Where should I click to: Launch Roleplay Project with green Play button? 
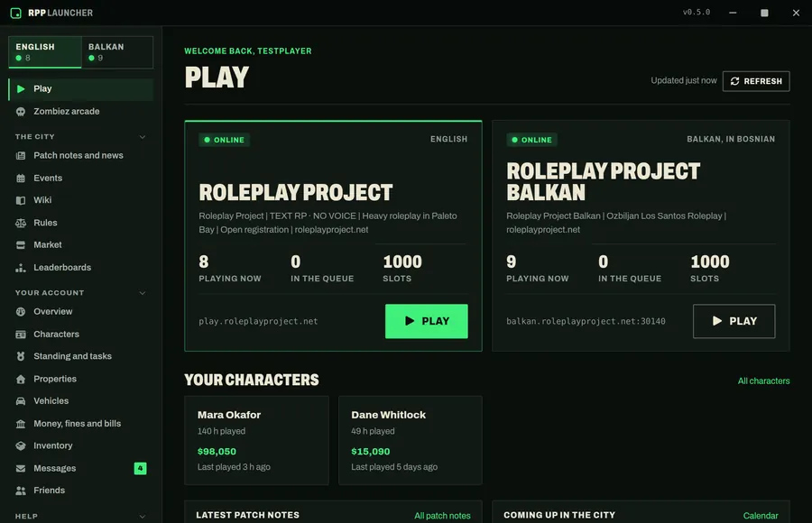(426, 321)
